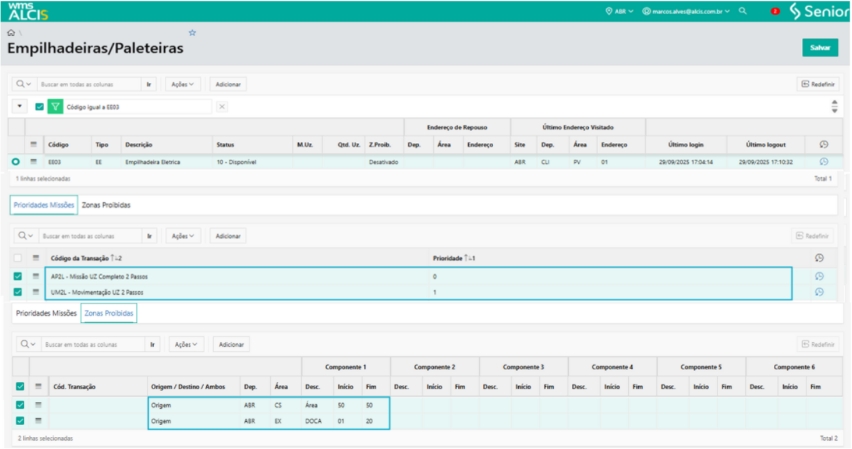This screenshot has height=449, width=852.
Task: Open Prioridades Missões Ações dropdown
Action: click(183, 236)
